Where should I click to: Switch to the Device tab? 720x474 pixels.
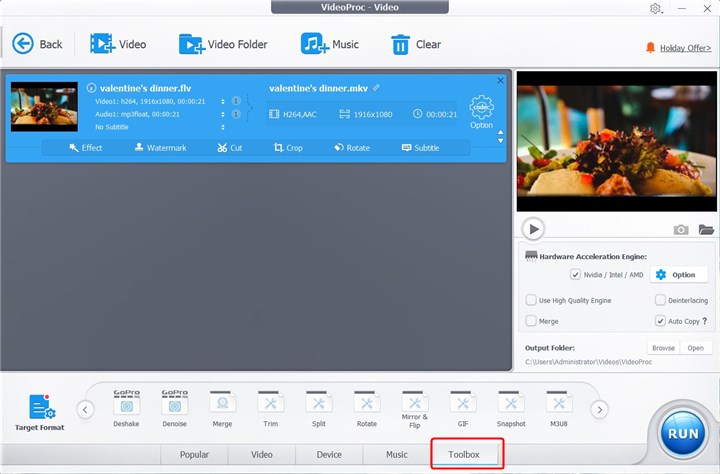329,454
